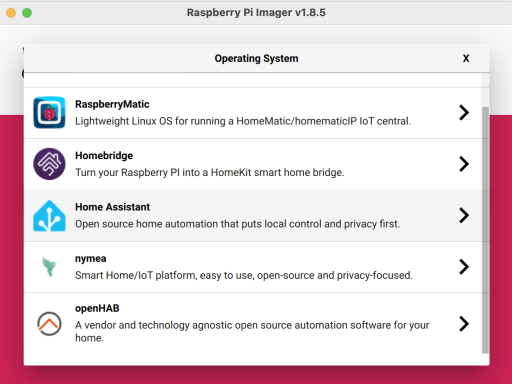Expand the nymea chevron arrow
This screenshot has width=512, height=384.
464,267
